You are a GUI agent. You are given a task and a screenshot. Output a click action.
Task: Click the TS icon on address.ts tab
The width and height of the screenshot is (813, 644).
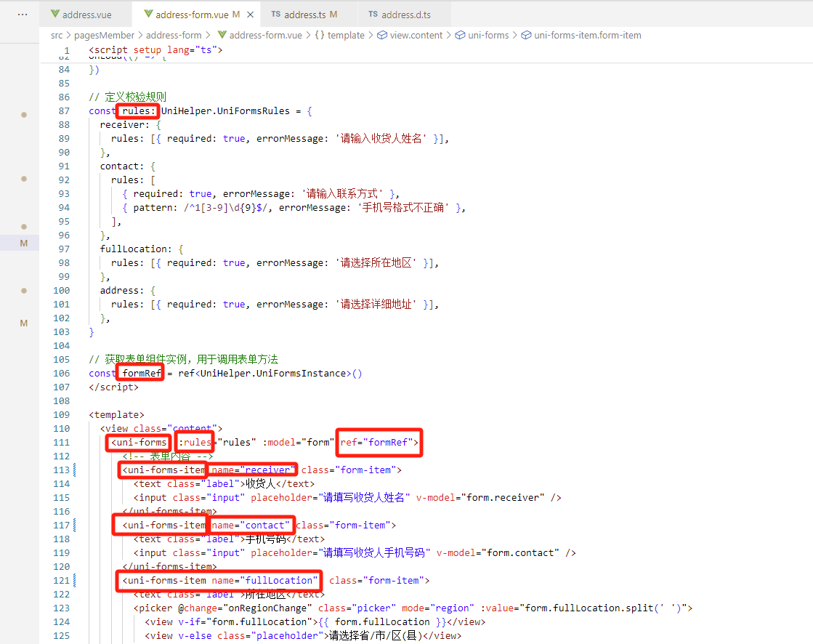click(x=276, y=14)
